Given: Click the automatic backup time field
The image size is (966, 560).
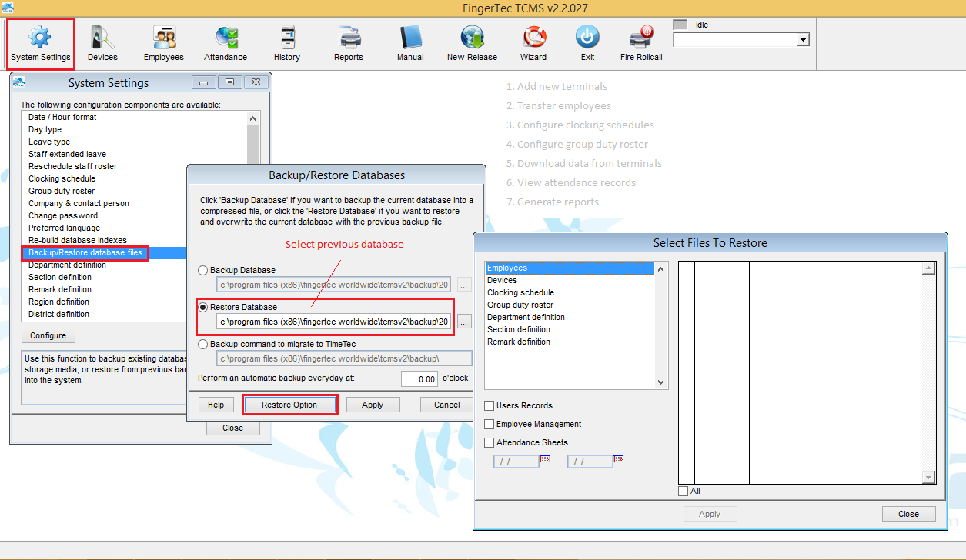Looking at the screenshot, I should click(419, 379).
